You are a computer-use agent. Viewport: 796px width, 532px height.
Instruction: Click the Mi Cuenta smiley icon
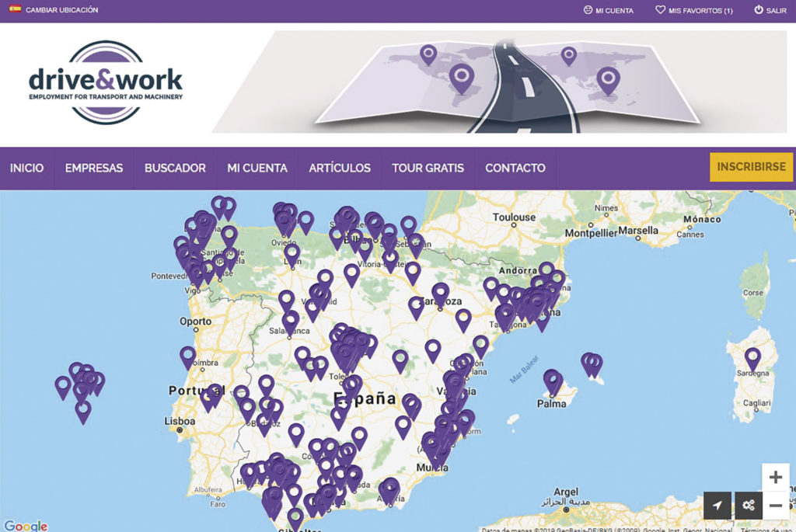[588, 9]
